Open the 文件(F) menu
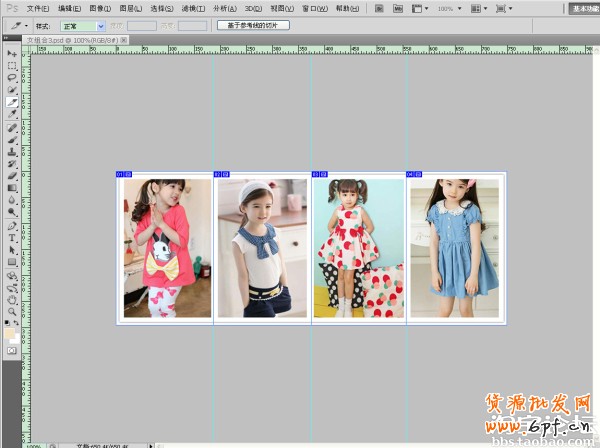 (x=37, y=8)
